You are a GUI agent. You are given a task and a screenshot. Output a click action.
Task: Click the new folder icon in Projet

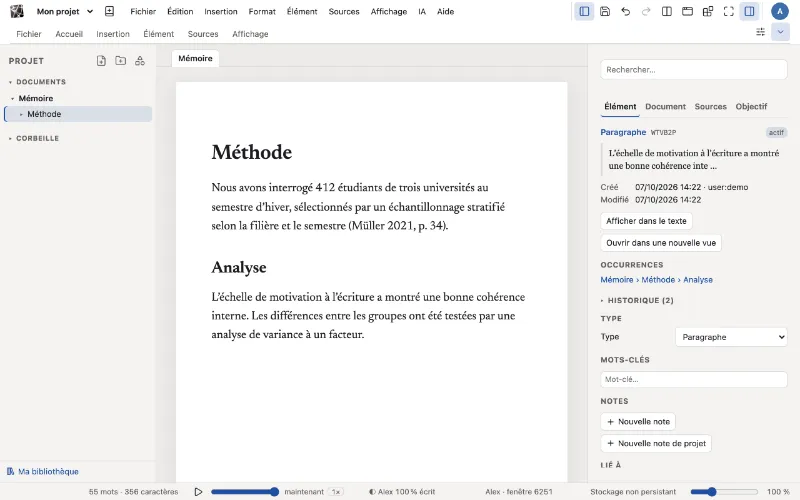coord(120,61)
